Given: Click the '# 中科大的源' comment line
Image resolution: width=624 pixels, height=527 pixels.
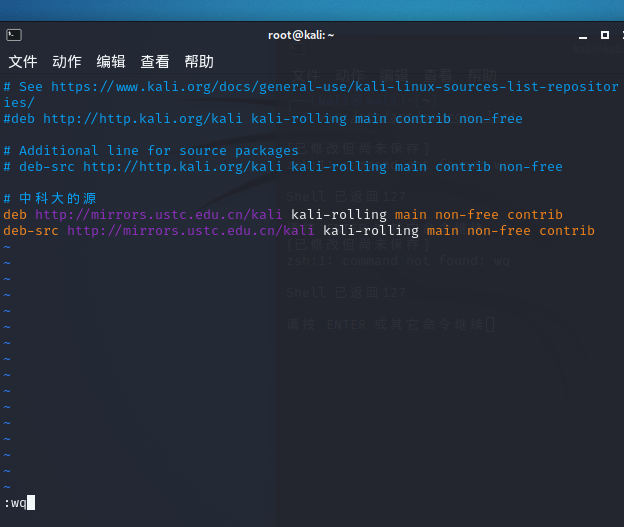Looking at the screenshot, I should (50, 198).
